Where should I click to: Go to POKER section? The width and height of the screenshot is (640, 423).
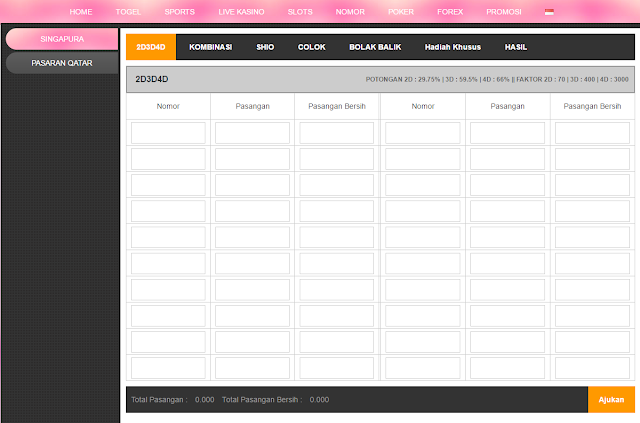pyautogui.click(x=401, y=12)
